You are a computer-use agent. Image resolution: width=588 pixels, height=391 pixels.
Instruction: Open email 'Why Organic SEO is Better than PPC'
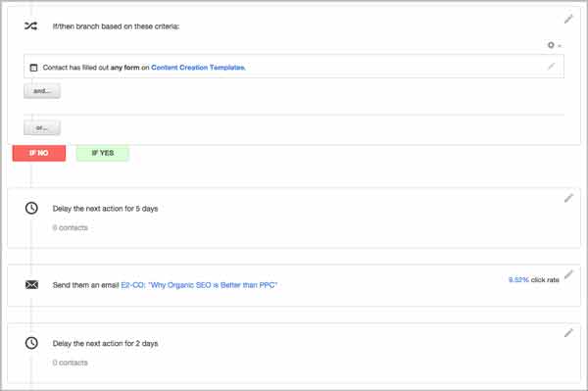(199, 285)
